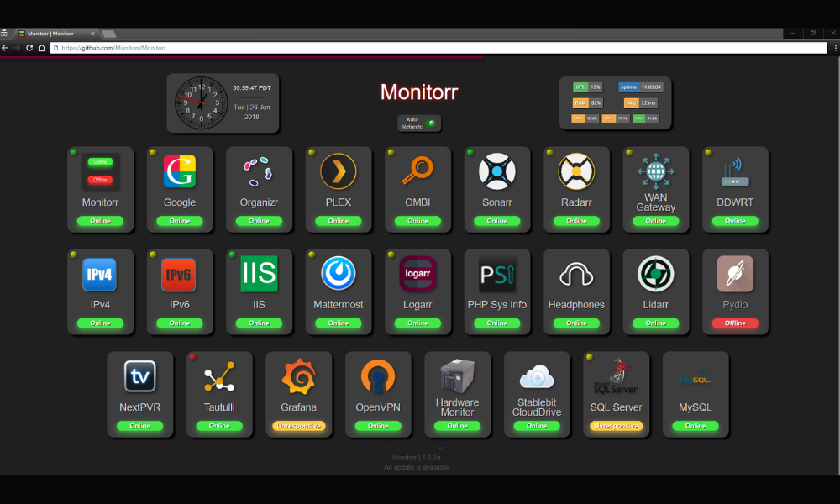Launch Mattermost from its icon
Viewport: 840px width, 504px height.
point(338,273)
